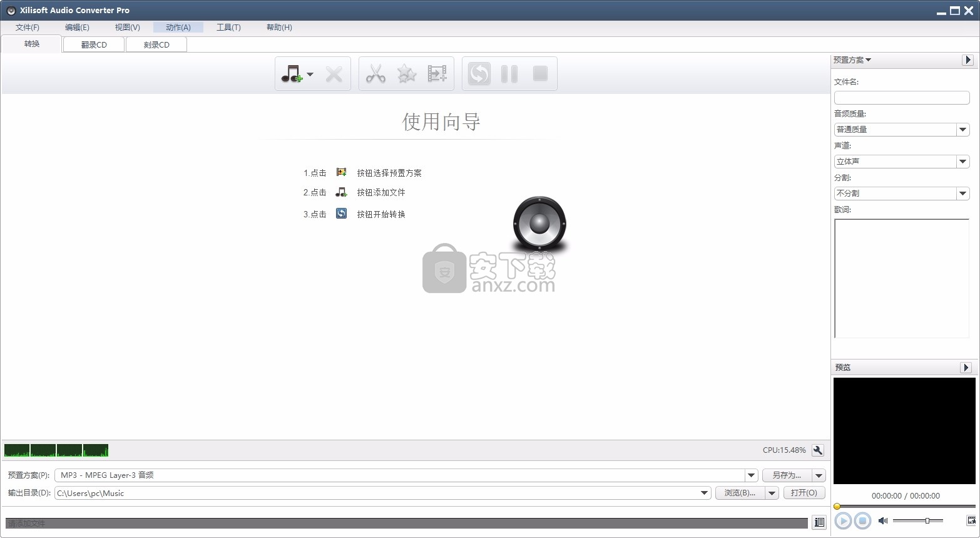Open the 浏览 button dropdown arrow
Screen dimensions: 980x538
coord(772,493)
